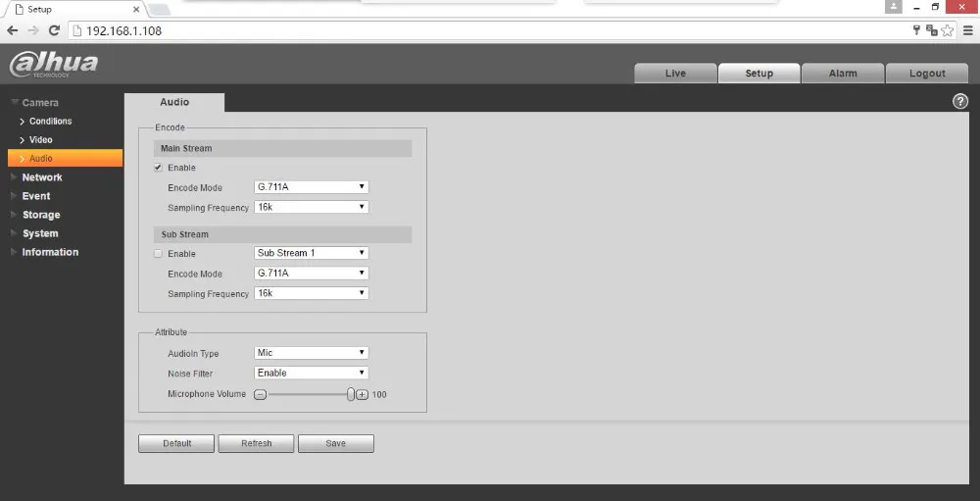Reload the page with refresh icon
Screen dimensions: 980x501
[x=54, y=30]
